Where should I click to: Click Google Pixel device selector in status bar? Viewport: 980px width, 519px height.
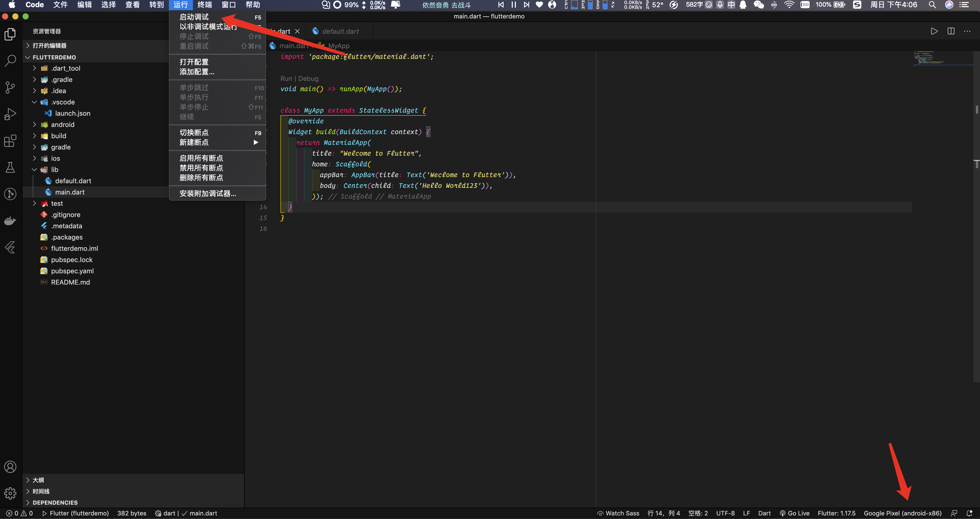pyautogui.click(x=902, y=513)
